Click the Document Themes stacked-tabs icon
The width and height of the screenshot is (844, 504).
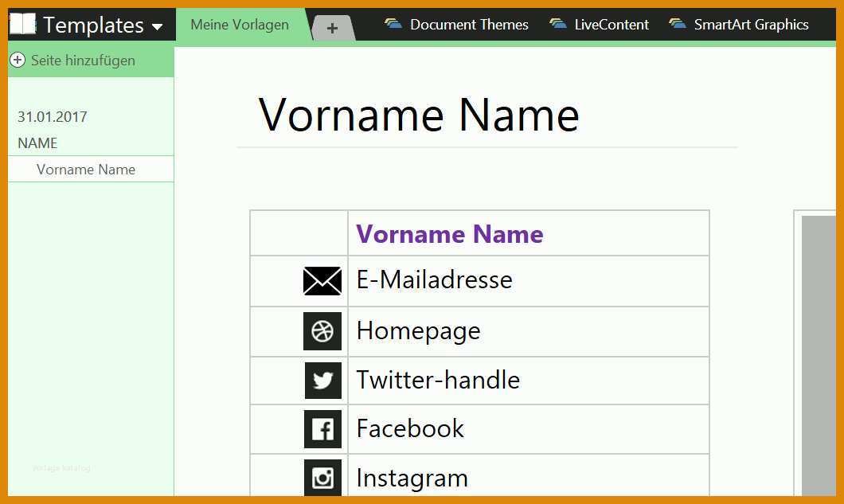(393, 24)
